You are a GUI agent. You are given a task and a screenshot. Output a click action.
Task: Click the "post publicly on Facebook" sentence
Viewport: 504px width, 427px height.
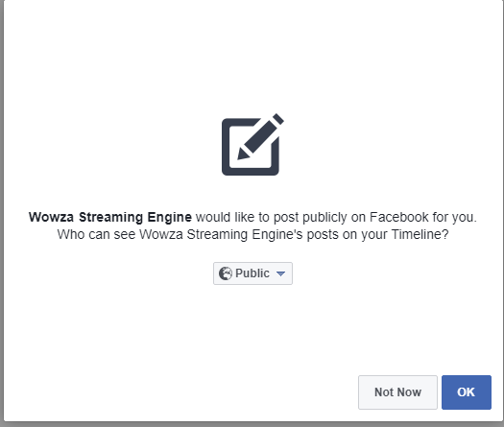(x=334, y=217)
